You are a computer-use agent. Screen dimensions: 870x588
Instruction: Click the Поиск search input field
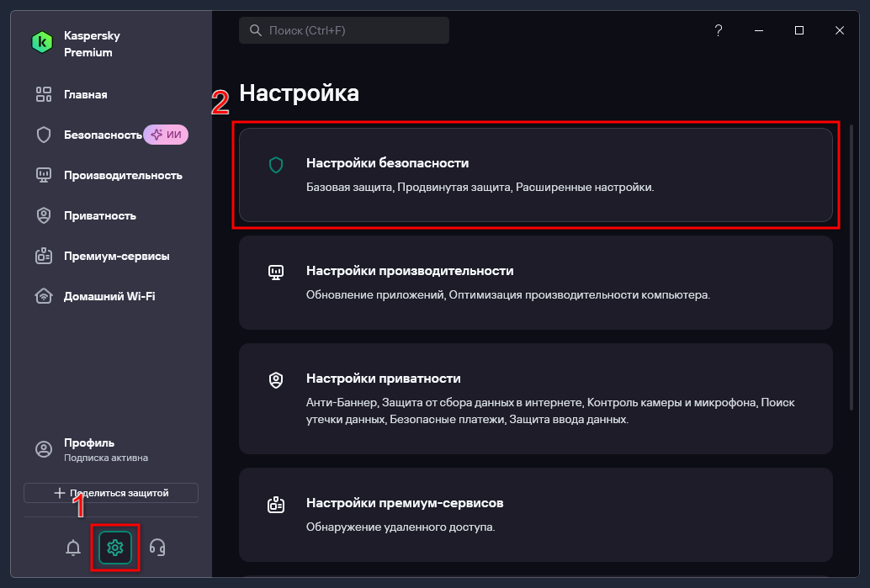344,30
